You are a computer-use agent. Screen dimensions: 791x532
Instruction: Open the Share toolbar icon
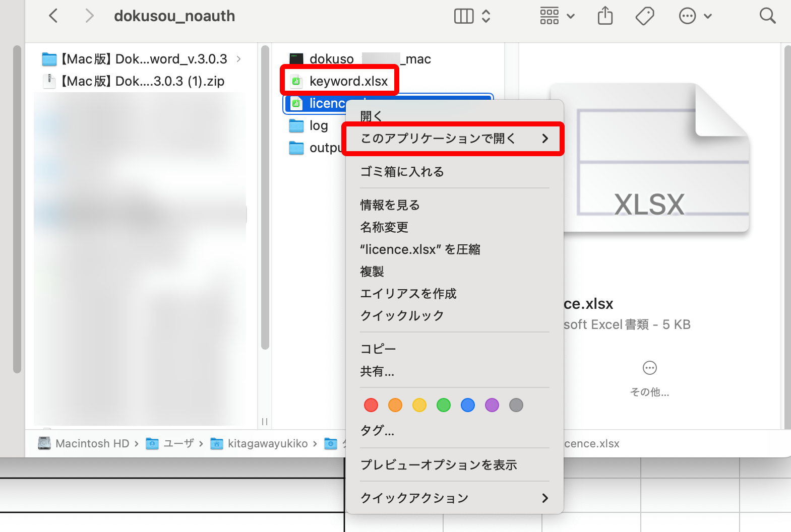pyautogui.click(x=605, y=16)
